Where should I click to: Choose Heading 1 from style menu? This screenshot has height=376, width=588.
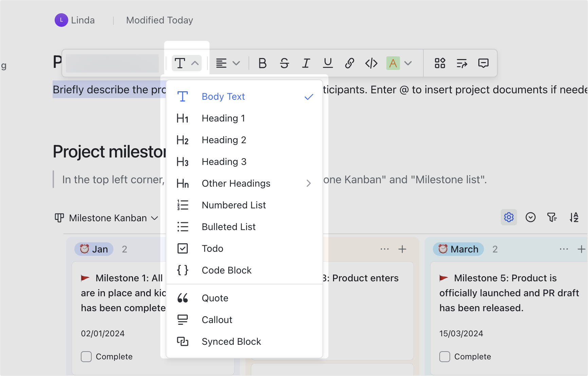click(244, 118)
